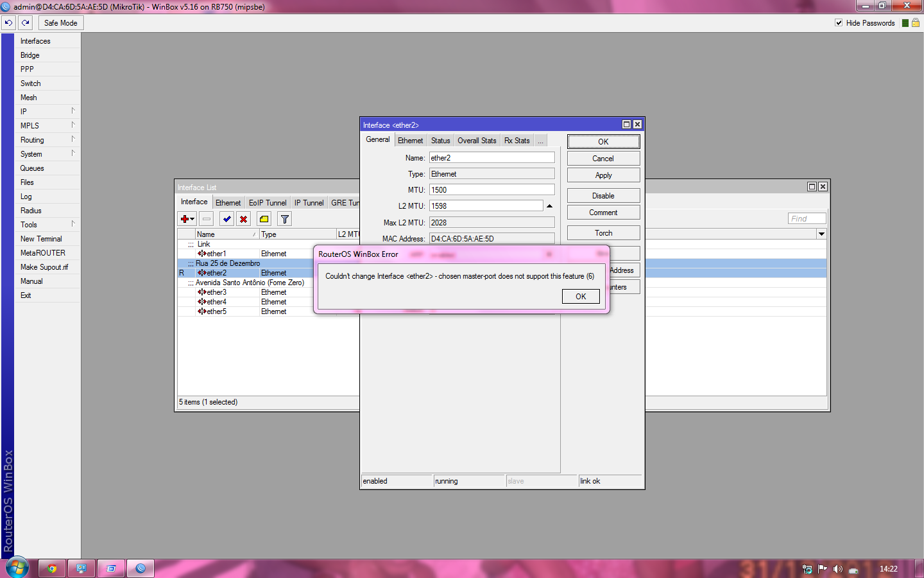Click the L2 MTU field showing 1598
The image size is (924, 578).
click(x=486, y=206)
